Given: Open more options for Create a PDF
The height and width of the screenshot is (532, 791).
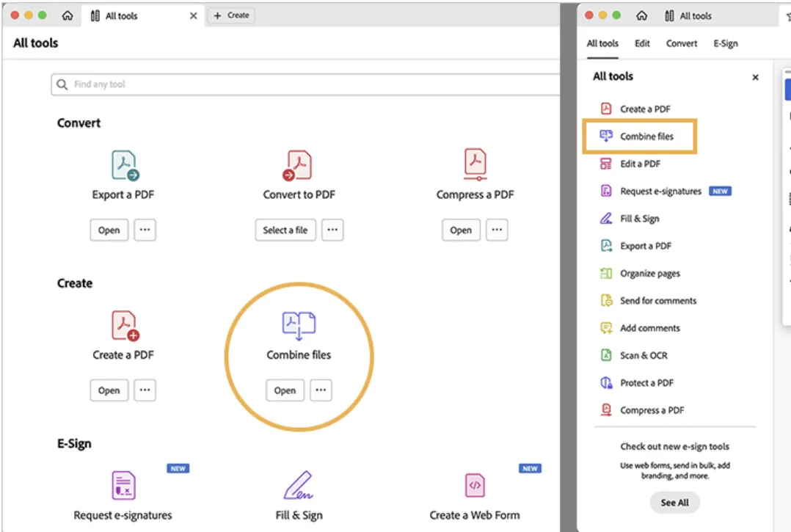Looking at the screenshot, I should pos(145,390).
